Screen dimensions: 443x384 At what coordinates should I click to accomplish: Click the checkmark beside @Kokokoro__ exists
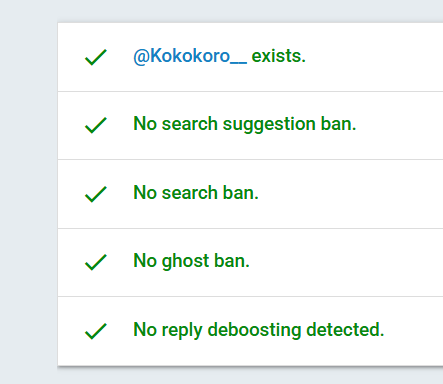point(96,57)
